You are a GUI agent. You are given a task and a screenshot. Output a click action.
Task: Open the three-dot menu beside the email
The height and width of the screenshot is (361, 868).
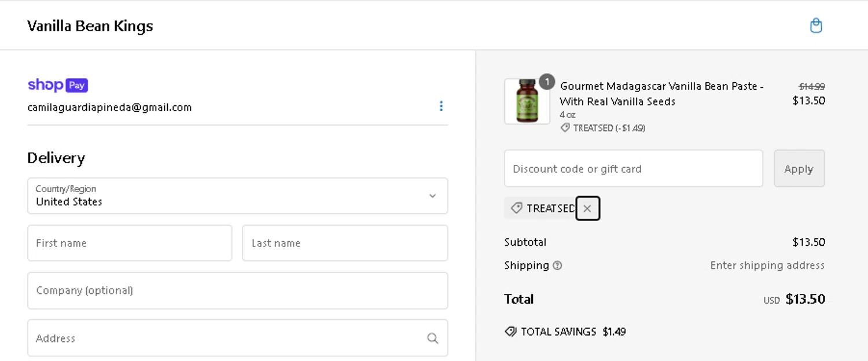(441, 106)
